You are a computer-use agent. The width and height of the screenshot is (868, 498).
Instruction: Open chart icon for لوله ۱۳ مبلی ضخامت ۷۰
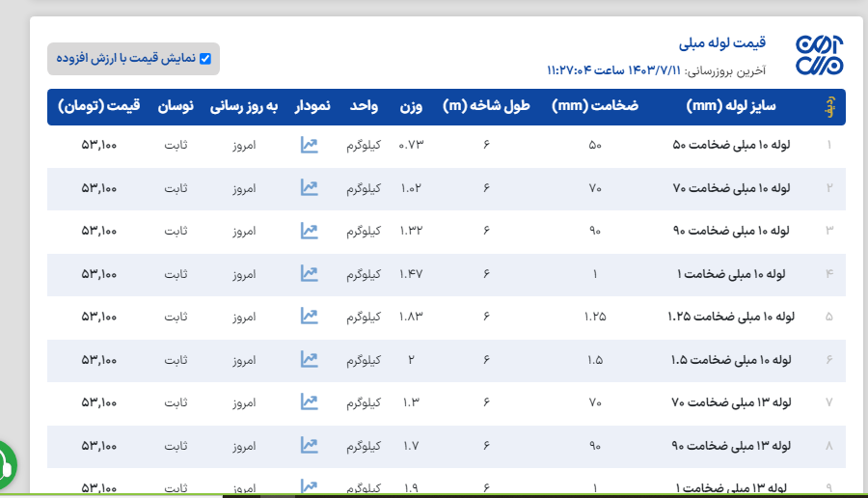pos(309,401)
